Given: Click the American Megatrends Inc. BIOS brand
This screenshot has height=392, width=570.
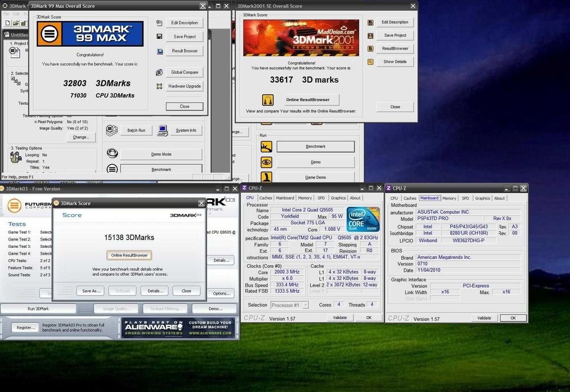Looking at the screenshot, I should (x=468, y=257).
